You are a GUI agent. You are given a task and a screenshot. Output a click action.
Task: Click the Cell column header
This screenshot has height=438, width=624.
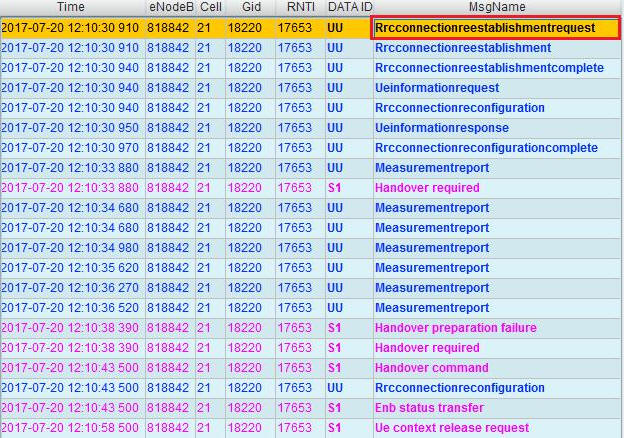pos(210,7)
